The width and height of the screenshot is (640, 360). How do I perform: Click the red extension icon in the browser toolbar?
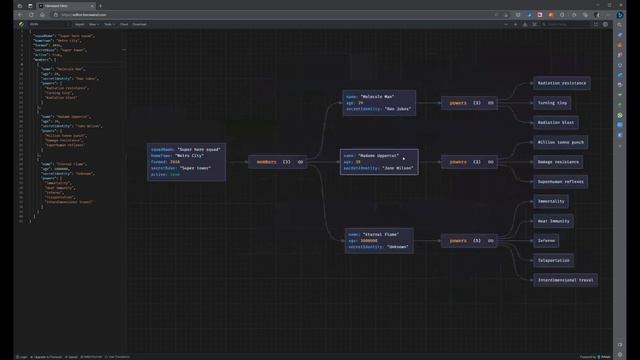click(540, 15)
